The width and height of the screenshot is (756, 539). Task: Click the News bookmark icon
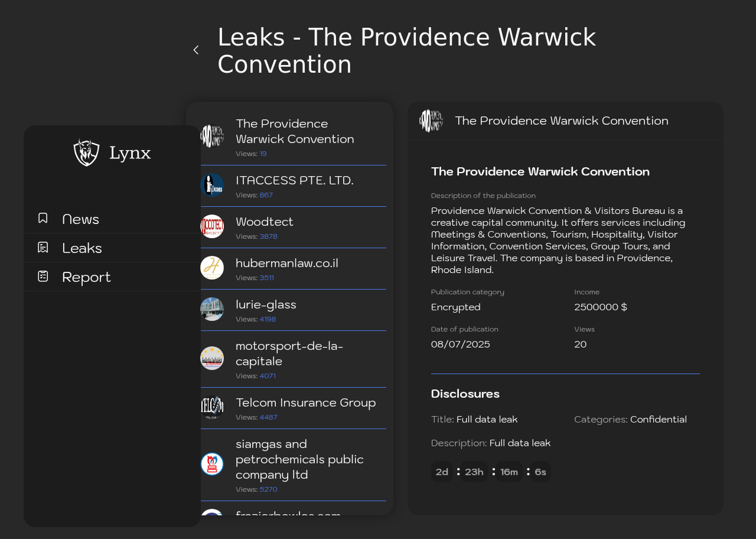tap(43, 218)
